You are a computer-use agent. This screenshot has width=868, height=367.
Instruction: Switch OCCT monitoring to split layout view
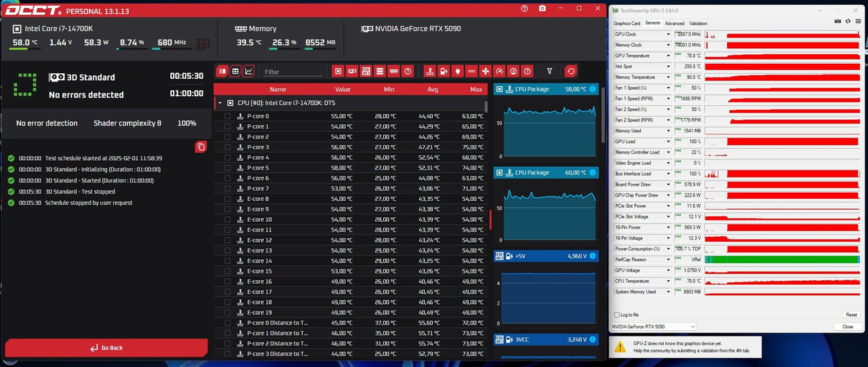click(x=222, y=71)
